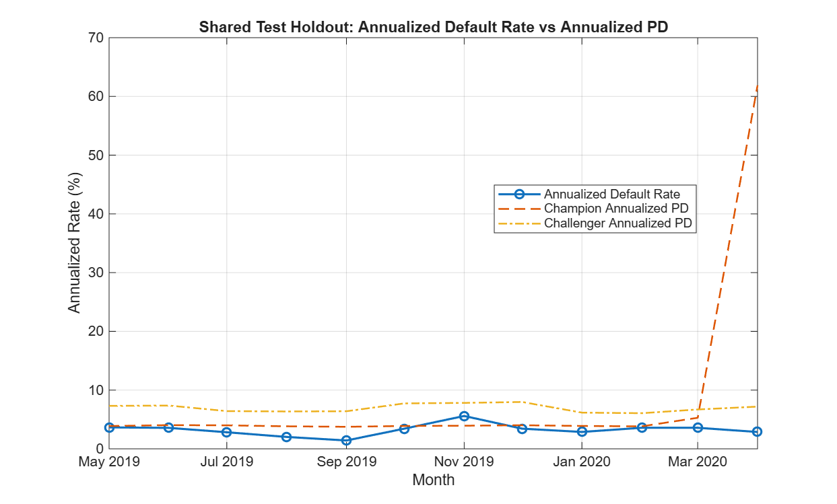This screenshot has width=837, height=504.
Task: Click the y-axis tick label '10'
Action: pyautogui.click(x=96, y=390)
